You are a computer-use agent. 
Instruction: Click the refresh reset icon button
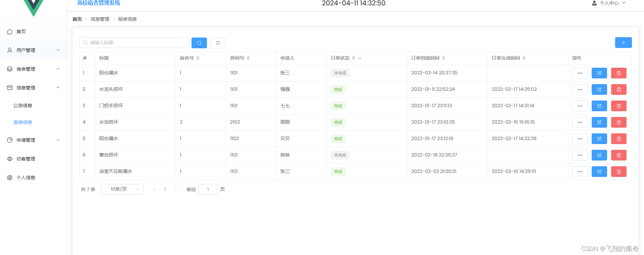[x=218, y=43]
